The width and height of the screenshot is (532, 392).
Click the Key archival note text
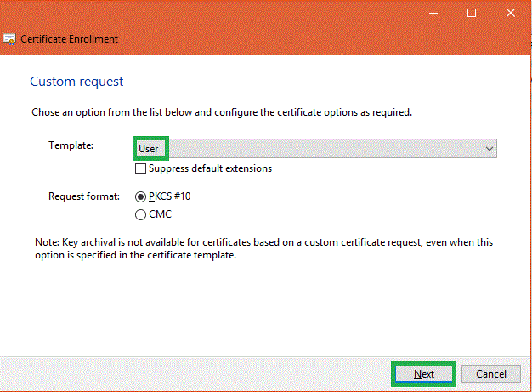tap(262, 248)
